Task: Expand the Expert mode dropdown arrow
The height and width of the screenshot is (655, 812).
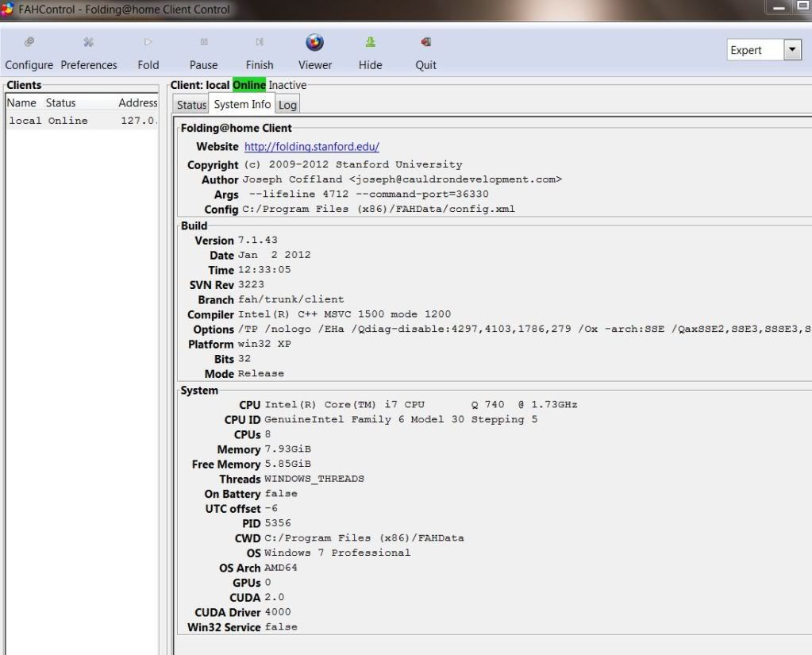Action: 792,50
